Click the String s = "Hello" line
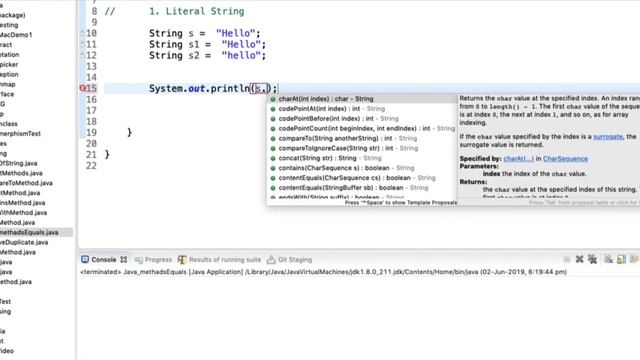The width and height of the screenshot is (640, 360). point(204,33)
